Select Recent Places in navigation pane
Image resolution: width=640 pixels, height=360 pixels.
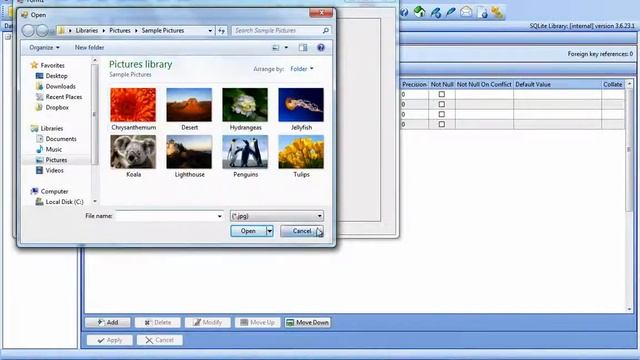point(59,97)
